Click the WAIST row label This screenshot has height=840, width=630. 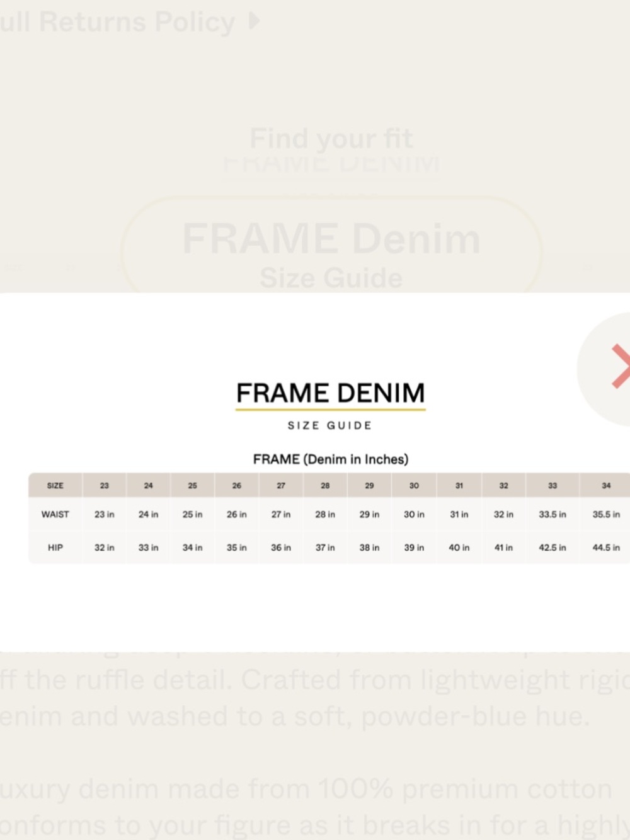coord(55,514)
